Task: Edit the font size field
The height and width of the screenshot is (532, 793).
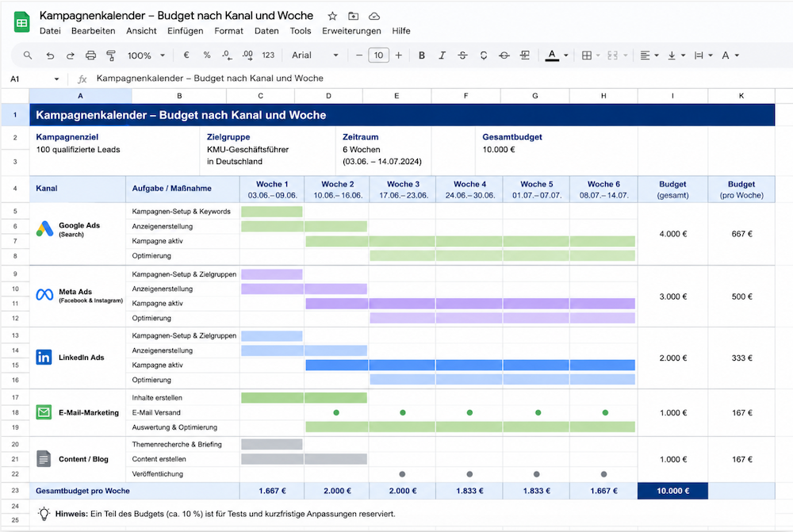Action: point(379,55)
